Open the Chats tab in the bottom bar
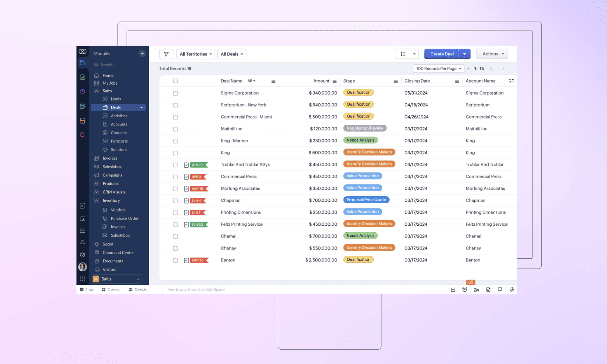The image size is (607, 364). point(86,289)
